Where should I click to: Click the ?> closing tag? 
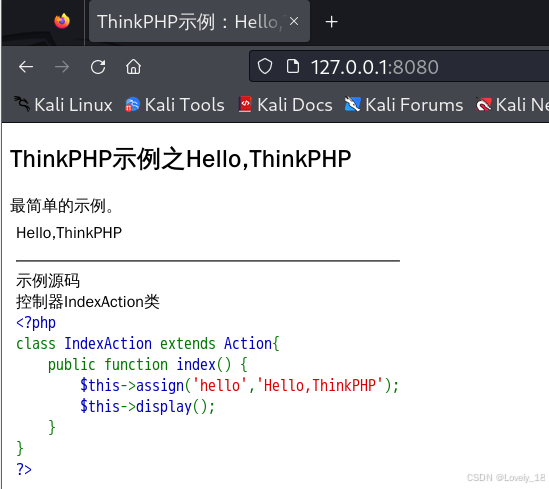pos(24,469)
